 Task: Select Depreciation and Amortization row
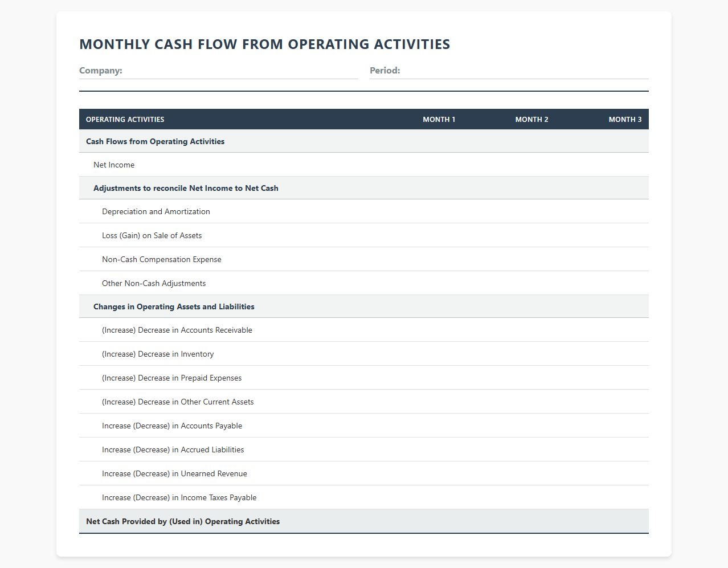click(x=364, y=211)
